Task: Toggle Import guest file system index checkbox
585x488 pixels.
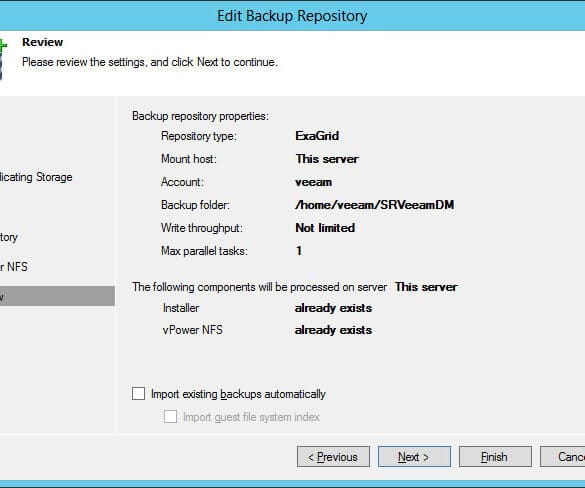Action: tap(171, 417)
